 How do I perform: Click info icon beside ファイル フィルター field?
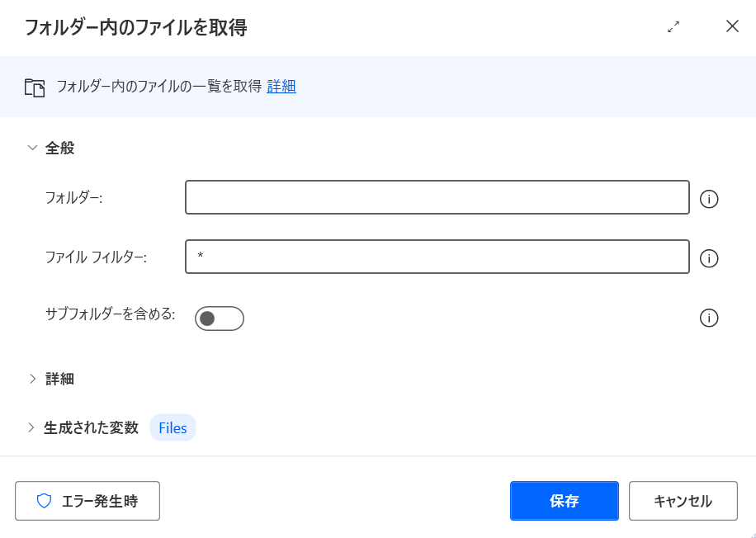pos(708,258)
